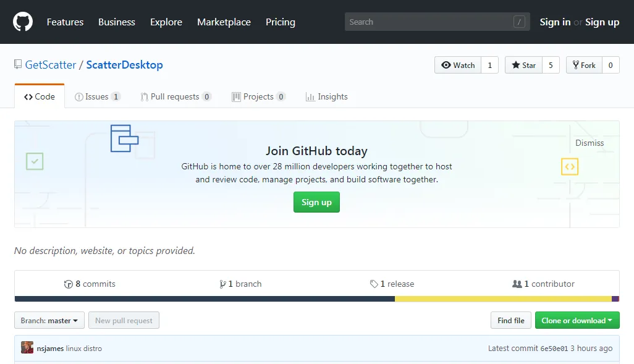Dismiss the Join GitHub banner
The height and width of the screenshot is (364, 634).
click(590, 143)
